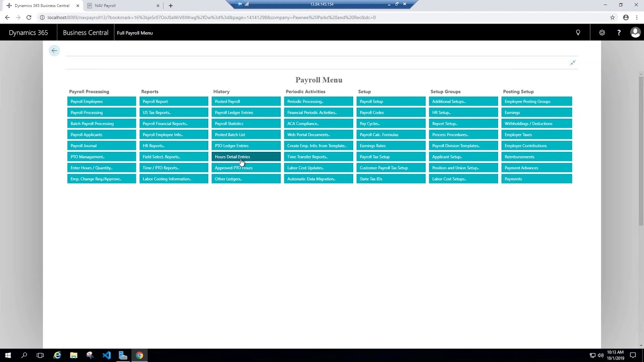The height and width of the screenshot is (362, 644).
Task: Open Payroll Journal
Action: pos(102,146)
